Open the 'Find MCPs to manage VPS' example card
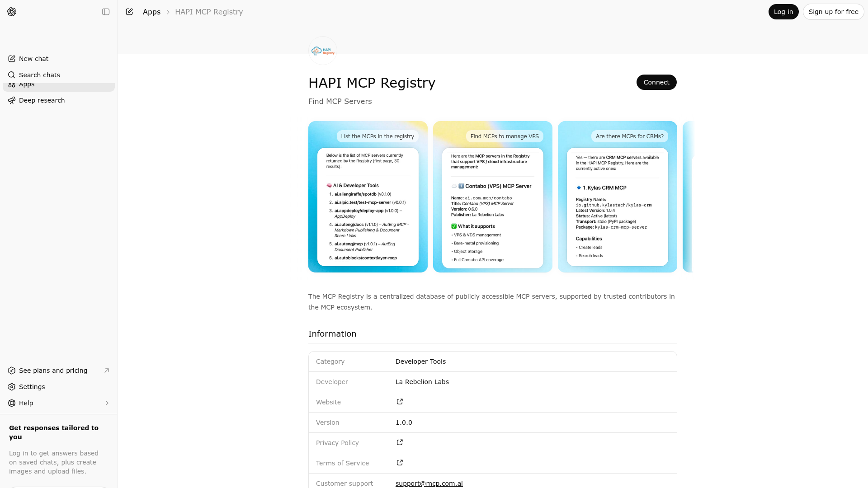Screen dimensions: 868x488 492,197
